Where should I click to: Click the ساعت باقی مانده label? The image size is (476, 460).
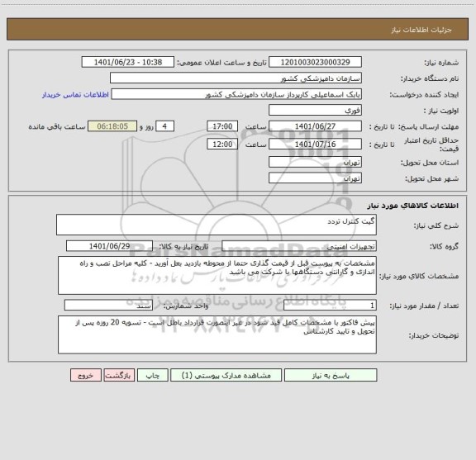(57, 126)
